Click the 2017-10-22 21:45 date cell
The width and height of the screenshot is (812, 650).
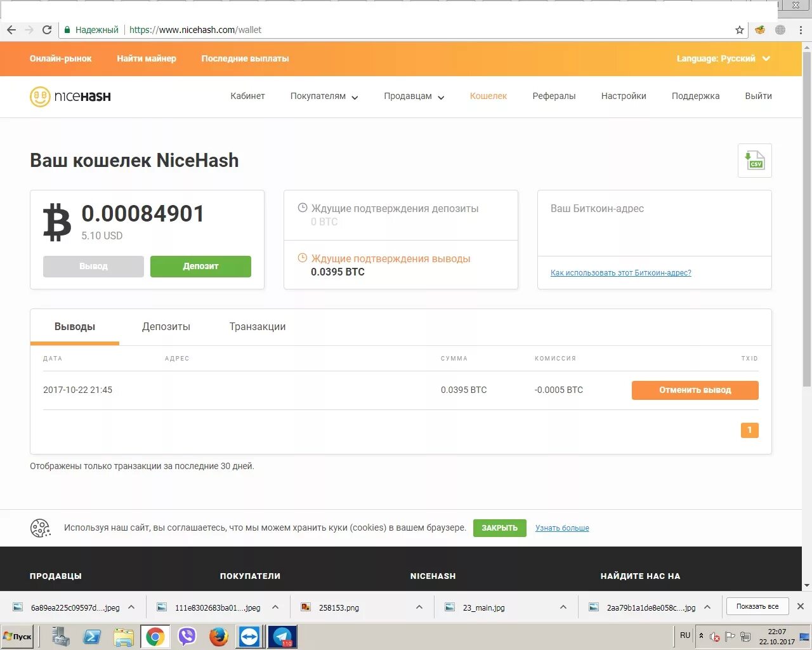(x=77, y=390)
